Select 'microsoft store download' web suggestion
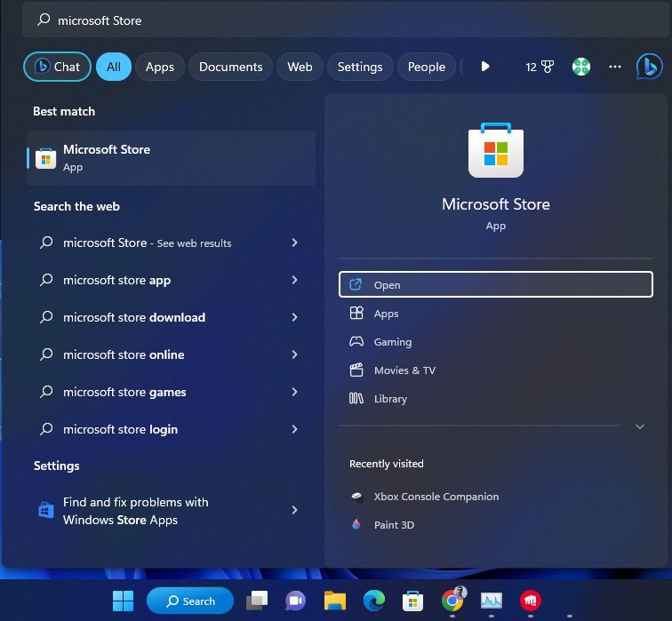 click(x=171, y=317)
